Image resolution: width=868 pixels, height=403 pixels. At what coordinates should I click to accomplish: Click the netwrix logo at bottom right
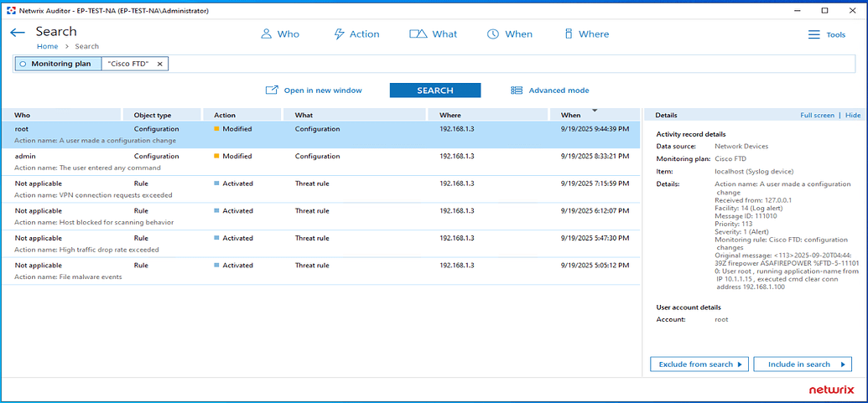tap(831, 390)
